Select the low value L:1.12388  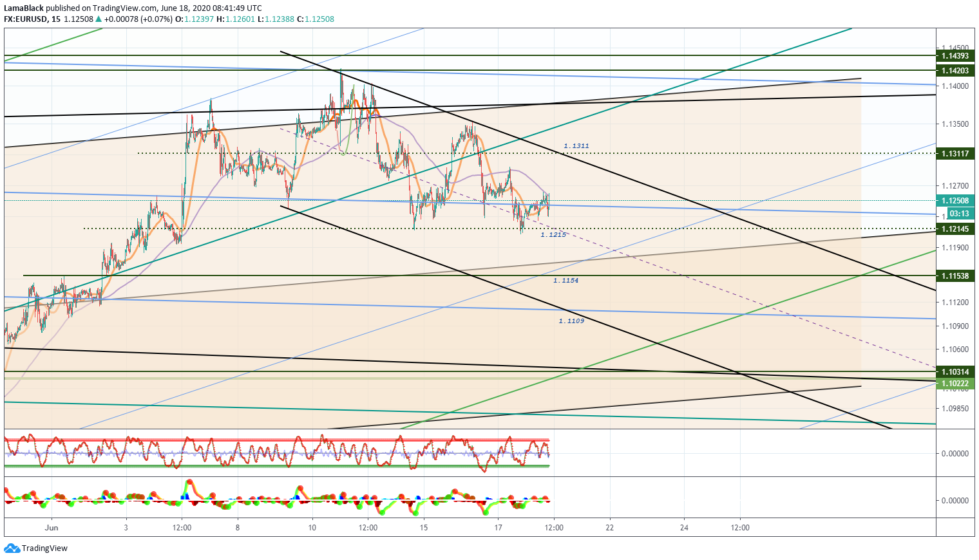276,19
